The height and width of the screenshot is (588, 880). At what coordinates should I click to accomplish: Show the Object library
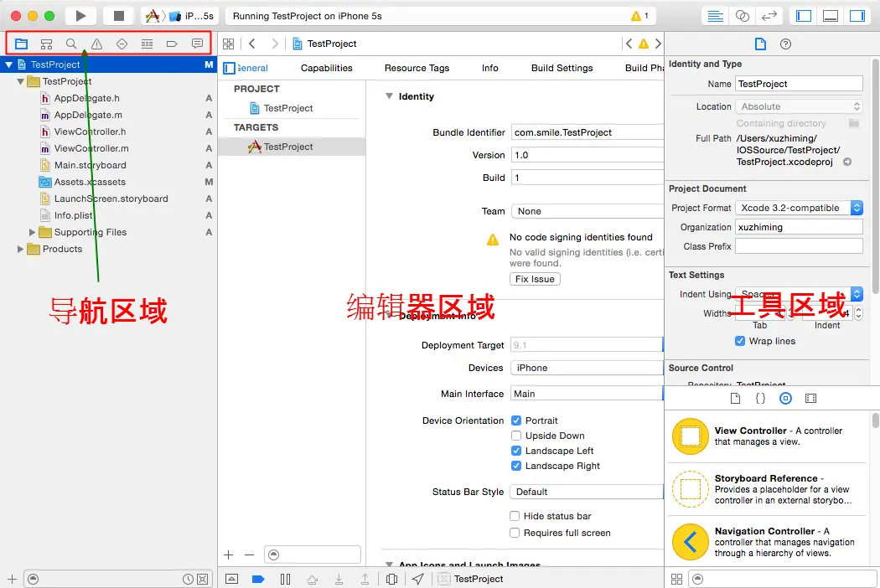coord(786,399)
